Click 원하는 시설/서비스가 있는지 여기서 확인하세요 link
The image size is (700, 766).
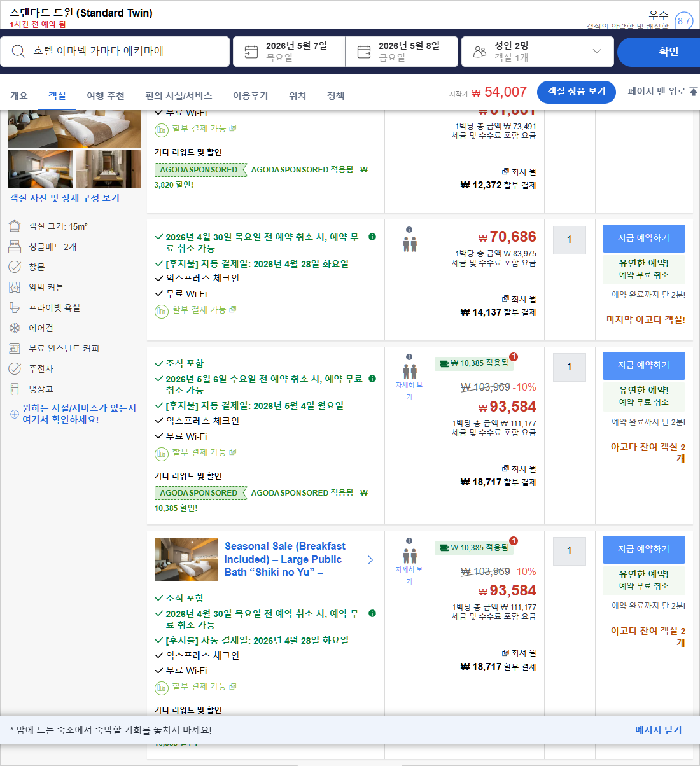[x=80, y=414]
